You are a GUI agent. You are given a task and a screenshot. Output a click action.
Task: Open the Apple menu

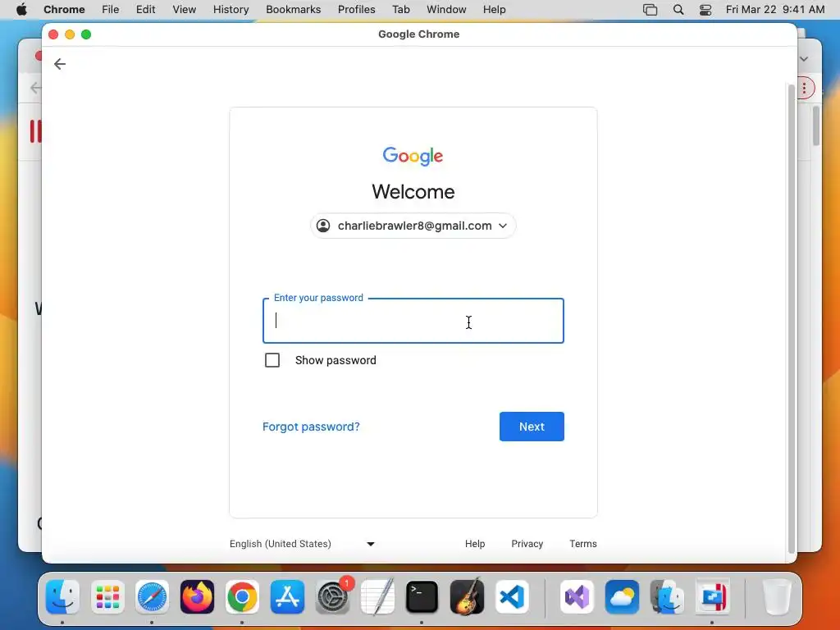21,9
